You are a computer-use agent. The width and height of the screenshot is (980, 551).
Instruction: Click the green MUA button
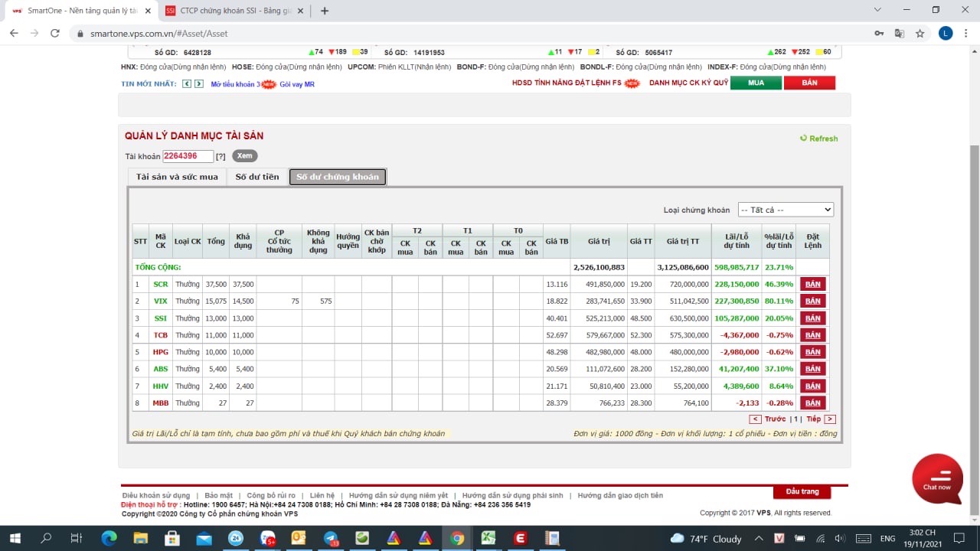click(x=756, y=83)
